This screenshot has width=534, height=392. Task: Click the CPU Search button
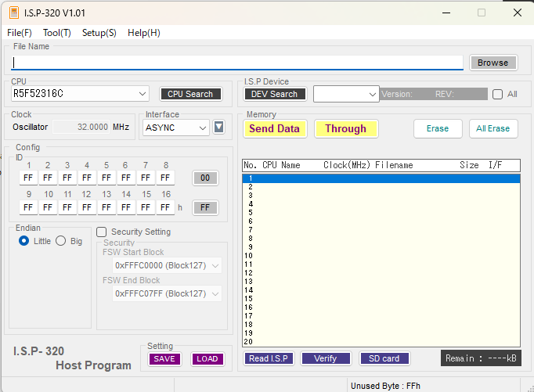pos(190,94)
